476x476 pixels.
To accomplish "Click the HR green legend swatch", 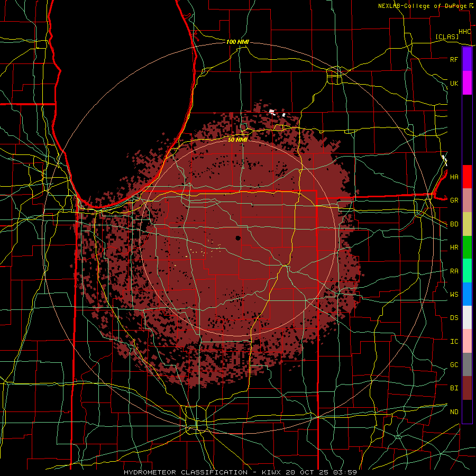I will [x=467, y=247].
